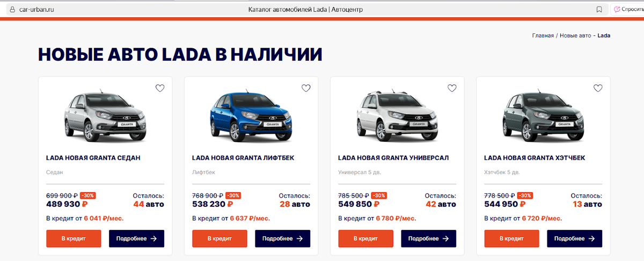Go to Главная breadcrumb link
This screenshot has width=644, height=261.
point(543,35)
